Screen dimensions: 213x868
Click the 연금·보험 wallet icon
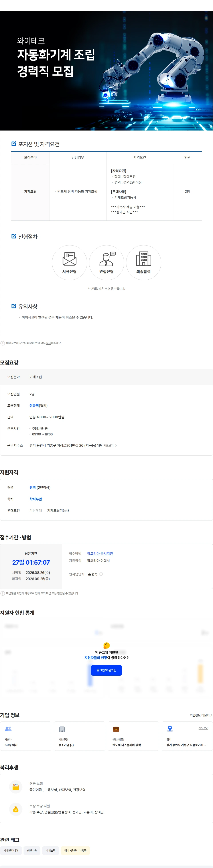(16, 787)
